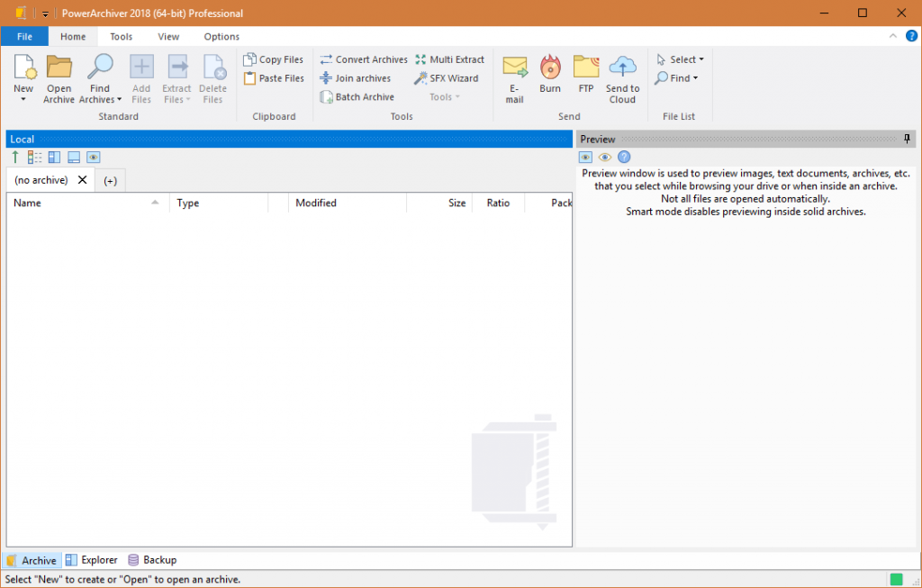
Task: Switch to Explorer view at bottom
Action: (91, 560)
